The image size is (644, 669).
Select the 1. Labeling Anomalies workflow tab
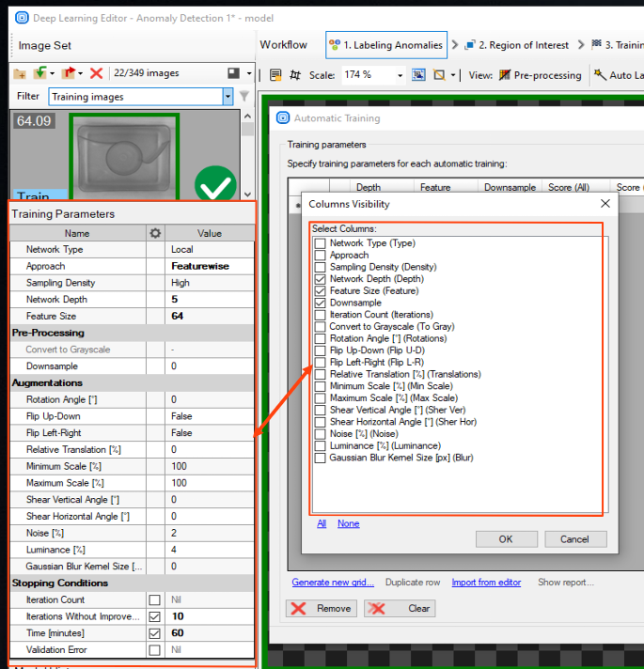point(386,45)
